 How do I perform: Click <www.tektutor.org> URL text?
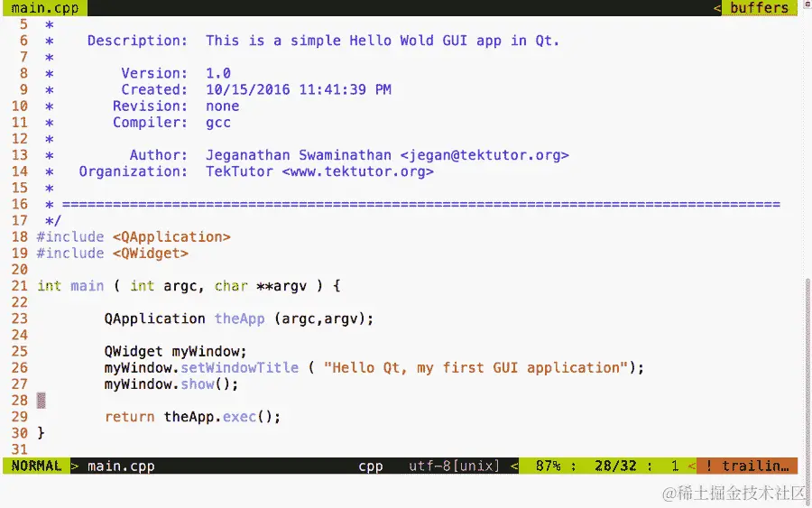pyautogui.click(x=358, y=171)
